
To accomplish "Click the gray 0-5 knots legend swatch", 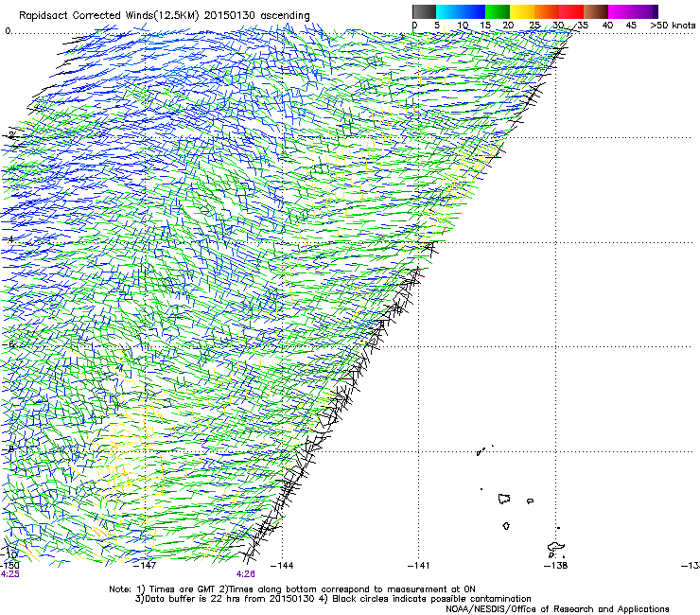I will 424,11.
